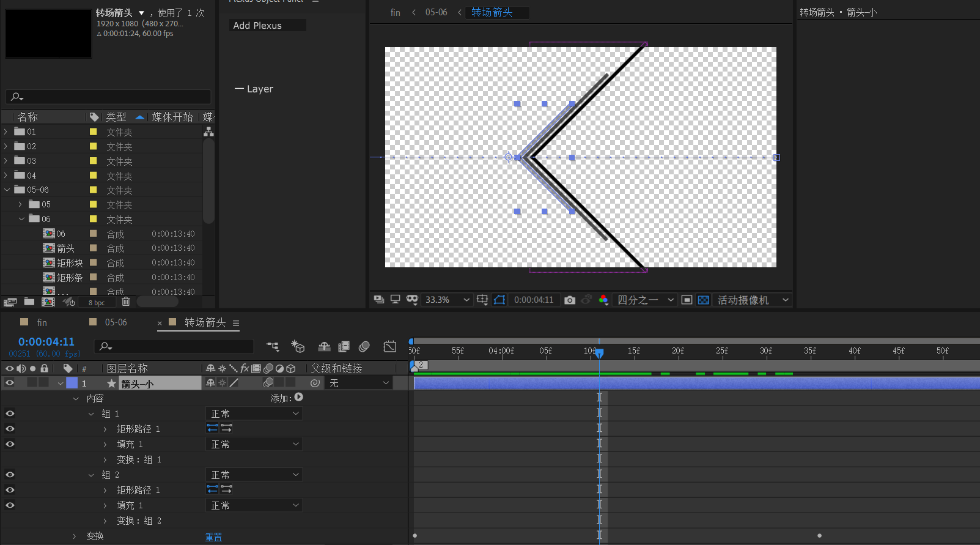Hide layer 箭头-小 with eye toggle

(10, 383)
